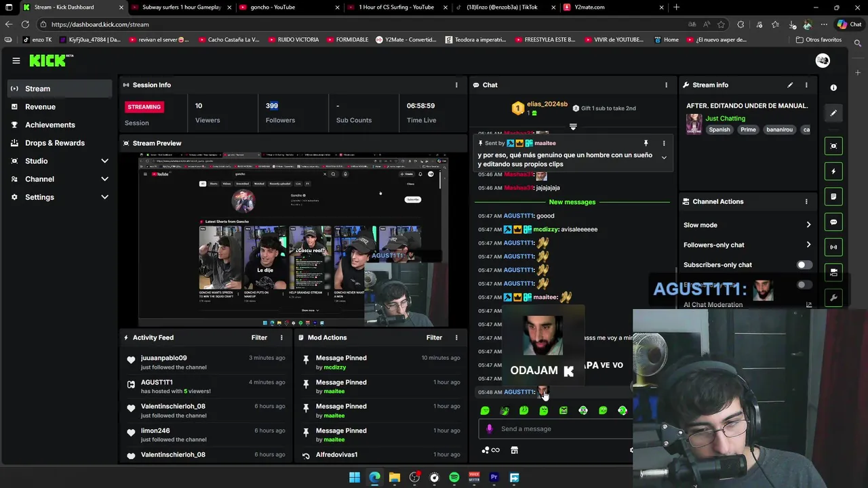Open mcdizzy link in Mod Actions
Viewport: 868px width, 488px height.
click(335, 367)
